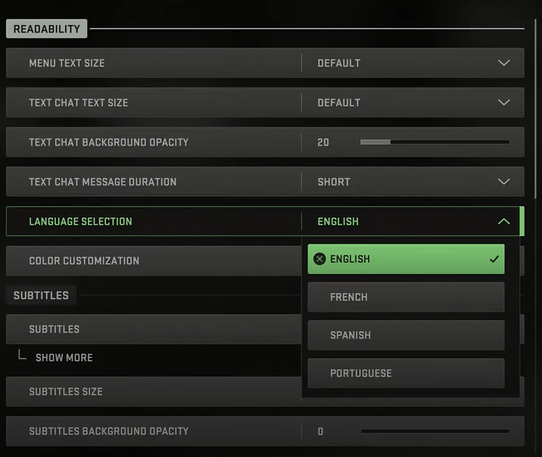Select the Subtitles setting row
This screenshot has height=457, width=542.
click(153, 329)
